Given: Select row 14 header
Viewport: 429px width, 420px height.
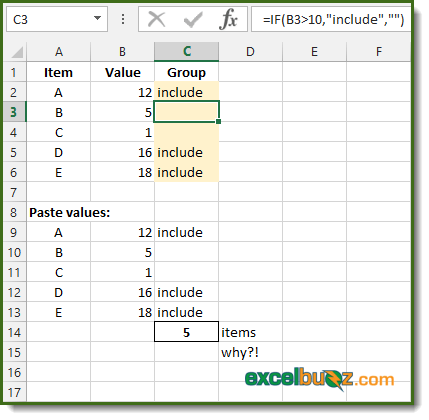Looking at the screenshot, I should click(x=15, y=332).
